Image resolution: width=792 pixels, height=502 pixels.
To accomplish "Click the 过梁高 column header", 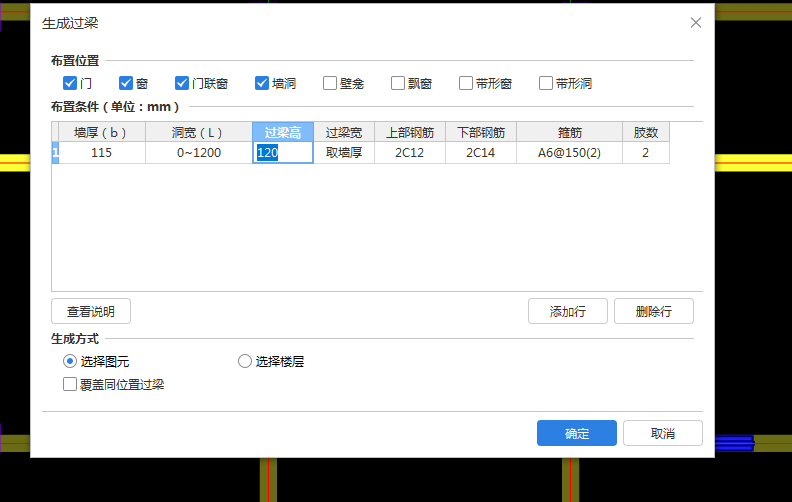I will pyautogui.click(x=283, y=132).
